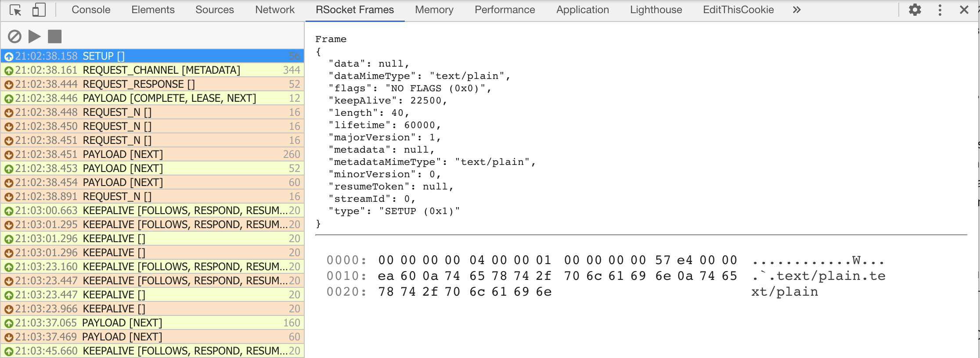
Task: Toggle the device toolbar
Action: click(39, 9)
